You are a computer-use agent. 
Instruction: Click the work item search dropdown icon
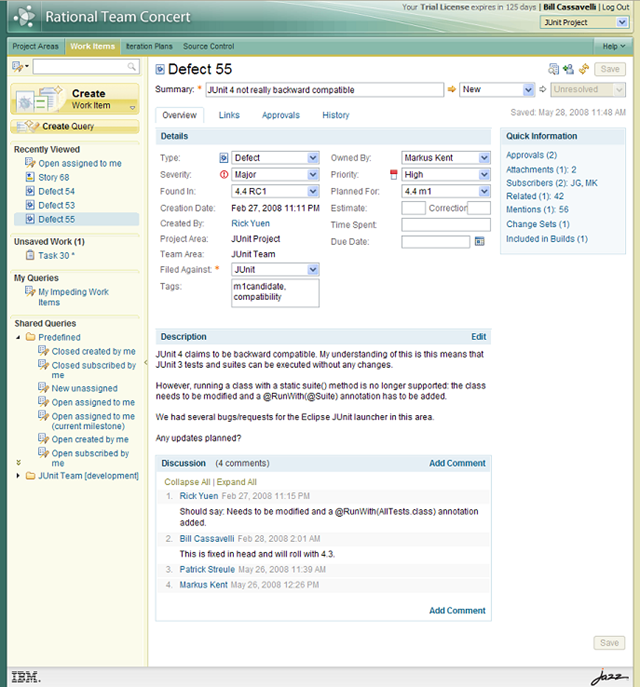click(x=20, y=67)
